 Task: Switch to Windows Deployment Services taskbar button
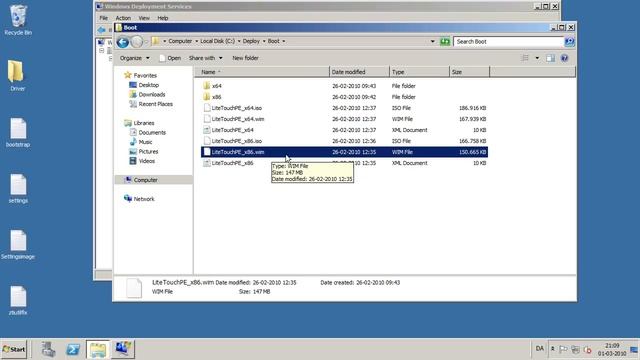(123, 349)
